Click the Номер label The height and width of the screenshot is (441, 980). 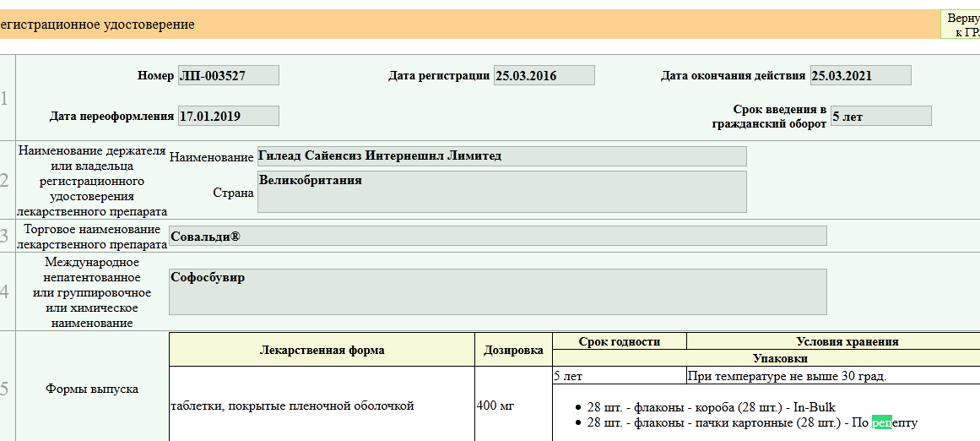point(155,76)
